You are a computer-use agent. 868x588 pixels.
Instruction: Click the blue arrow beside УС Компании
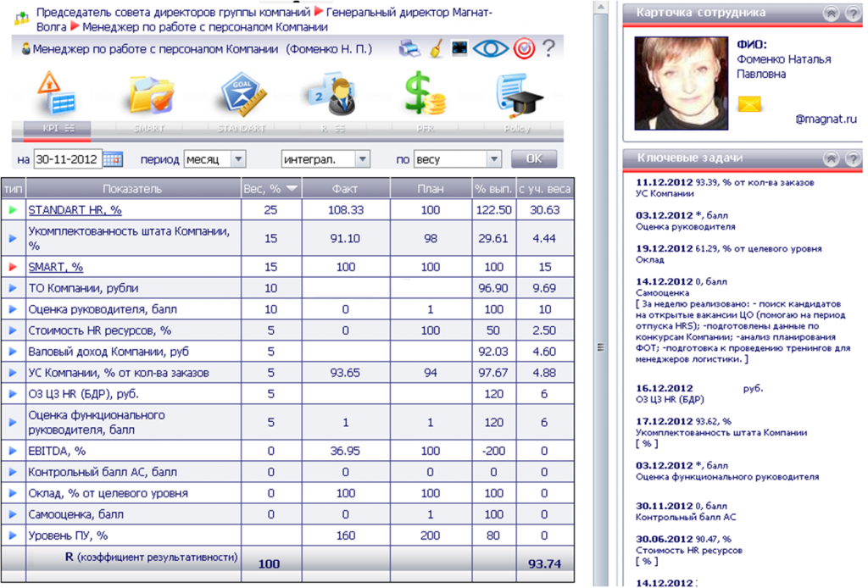[13, 373]
